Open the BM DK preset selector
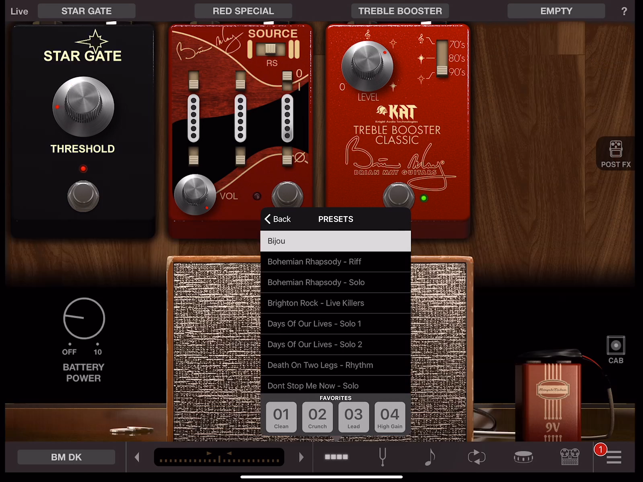The height and width of the screenshot is (482, 643). coord(66,457)
